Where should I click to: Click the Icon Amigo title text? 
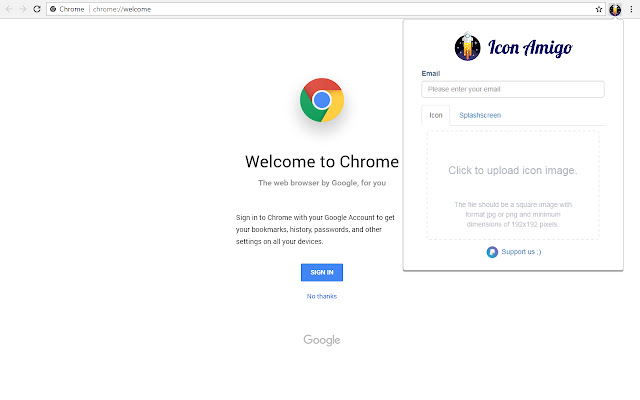point(530,48)
